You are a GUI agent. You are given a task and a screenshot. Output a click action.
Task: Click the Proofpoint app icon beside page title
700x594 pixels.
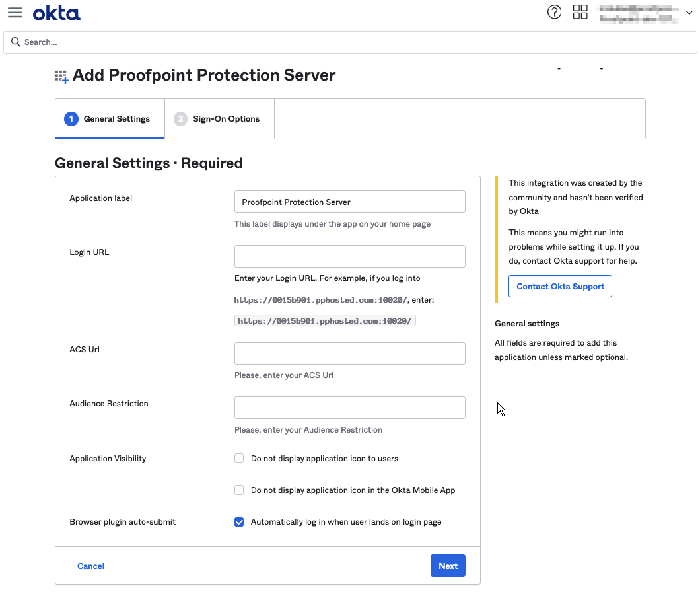coord(61,77)
